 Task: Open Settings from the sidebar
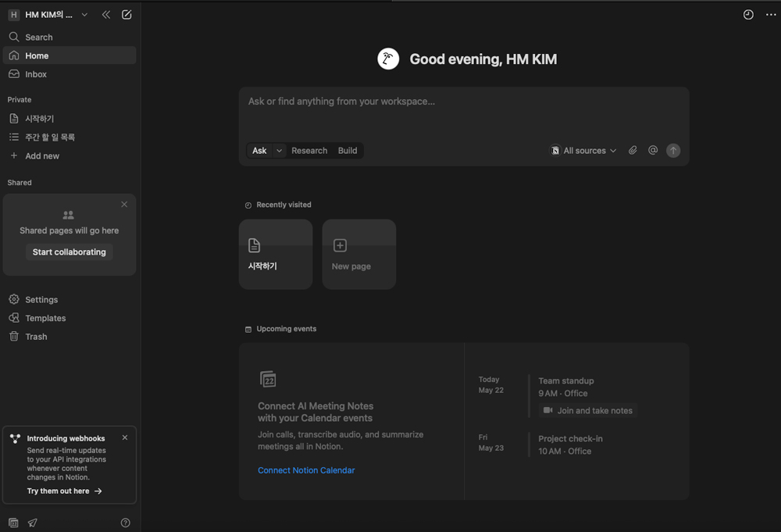pos(70,299)
